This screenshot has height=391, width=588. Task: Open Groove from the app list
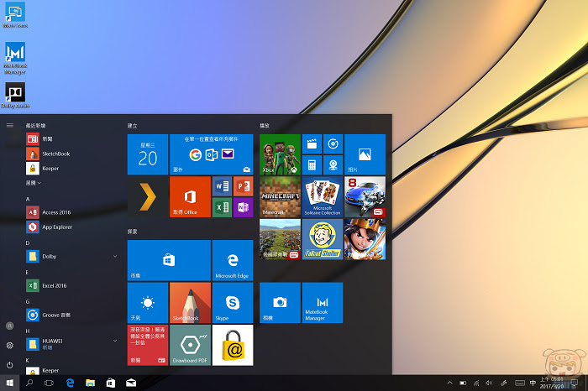[x=72, y=315]
